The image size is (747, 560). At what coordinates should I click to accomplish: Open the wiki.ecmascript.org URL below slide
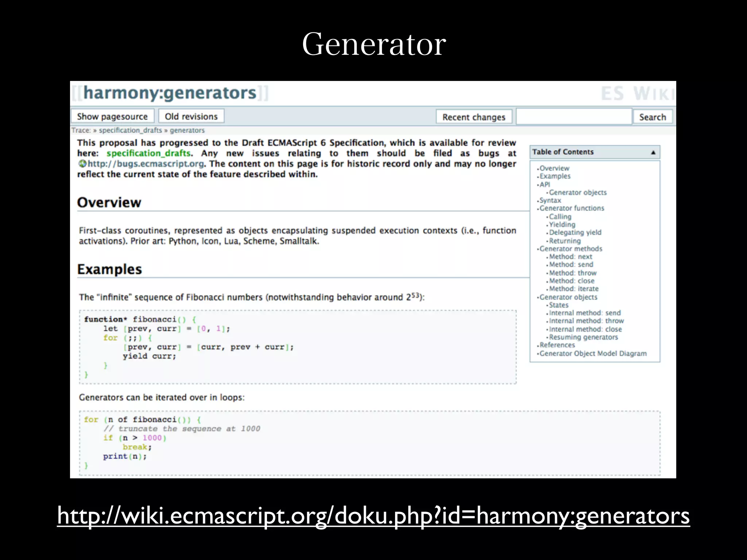[x=373, y=516]
